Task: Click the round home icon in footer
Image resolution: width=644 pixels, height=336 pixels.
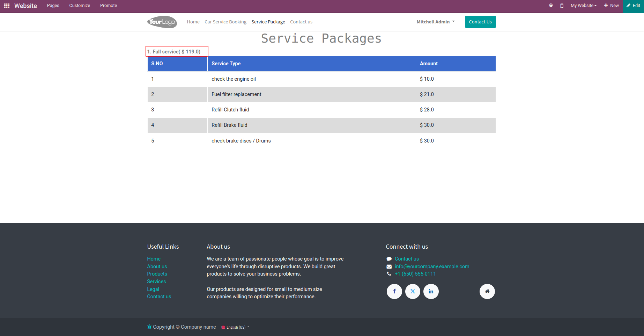Action: (487, 291)
